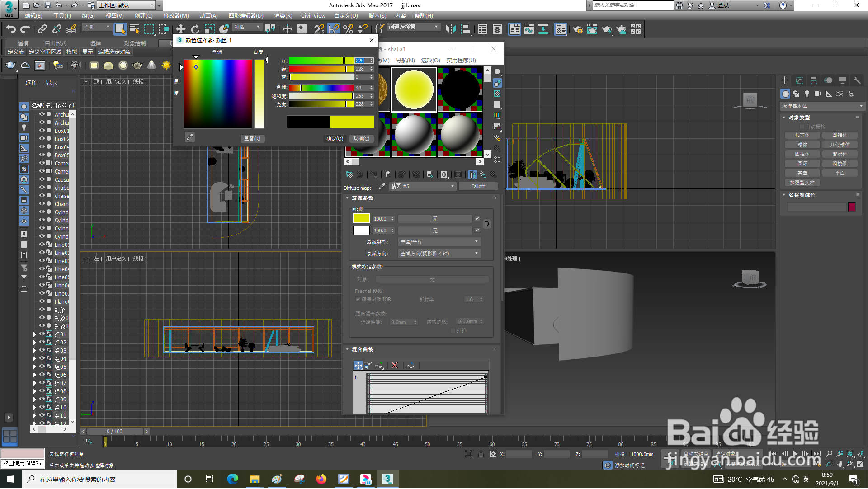Click the swap colors arrow button
Image resolution: width=868 pixels, height=489 pixels.
click(x=487, y=224)
